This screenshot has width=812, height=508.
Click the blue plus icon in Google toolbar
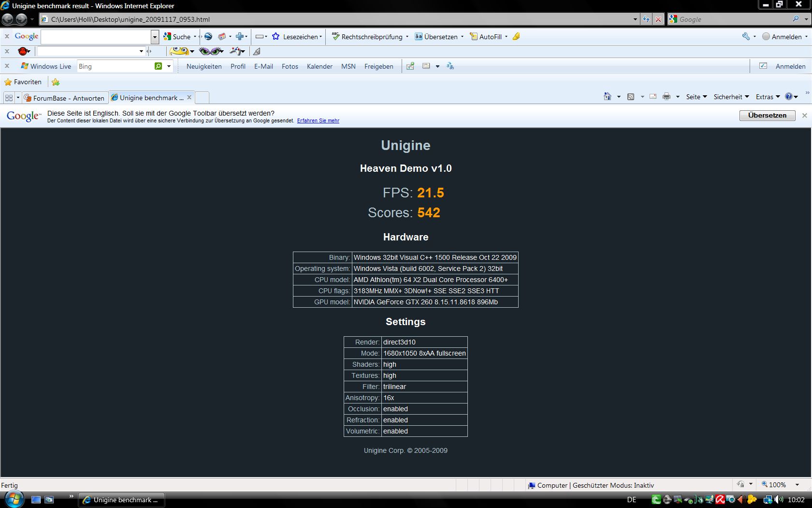pos(239,36)
